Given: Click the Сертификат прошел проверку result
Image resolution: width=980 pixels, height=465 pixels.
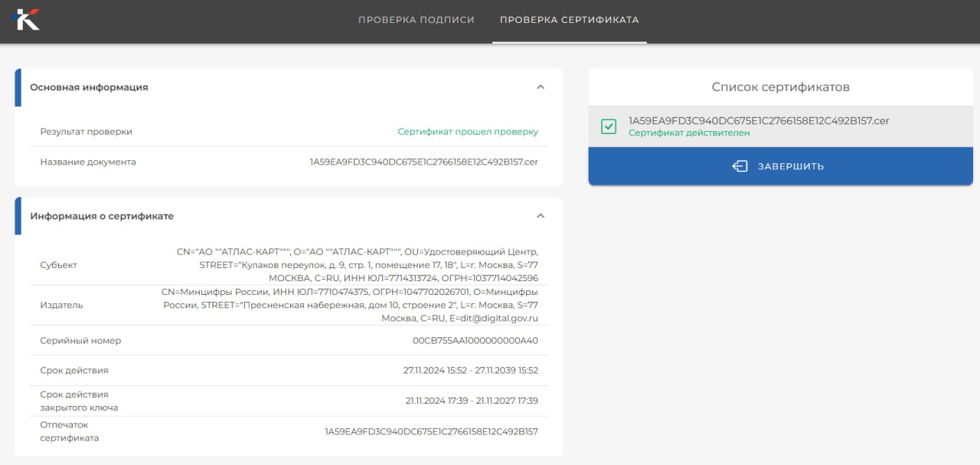Looking at the screenshot, I should pyautogui.click(x=467, y=132).
